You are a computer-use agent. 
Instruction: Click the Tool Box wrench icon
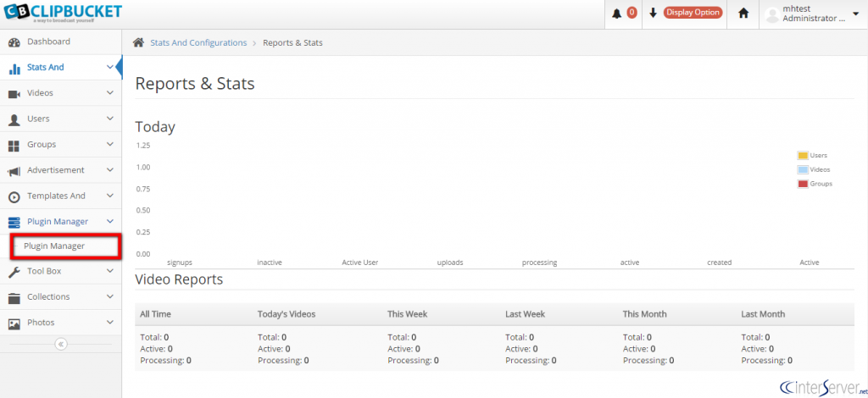point(14,272)
